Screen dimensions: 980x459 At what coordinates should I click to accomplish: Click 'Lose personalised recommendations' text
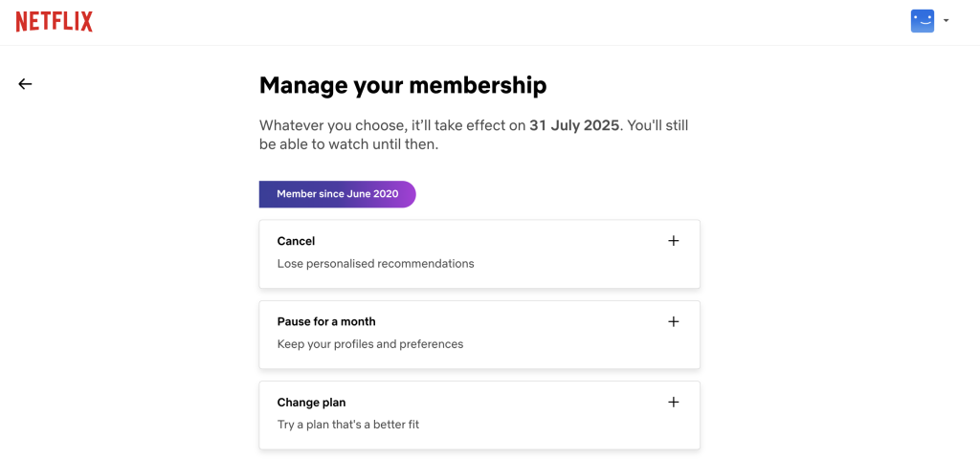[375, 264]
